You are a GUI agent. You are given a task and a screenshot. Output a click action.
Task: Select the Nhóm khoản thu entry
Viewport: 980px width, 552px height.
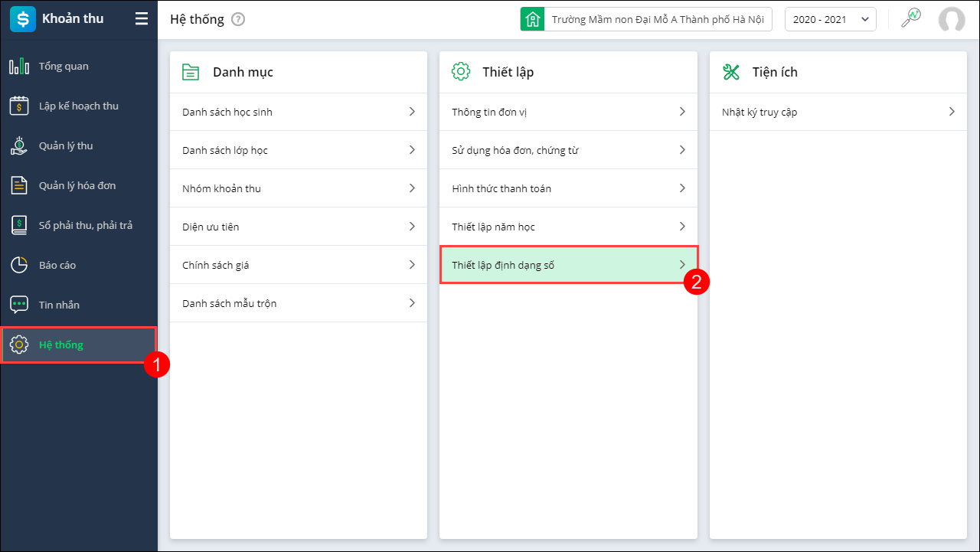coord(222,188)
